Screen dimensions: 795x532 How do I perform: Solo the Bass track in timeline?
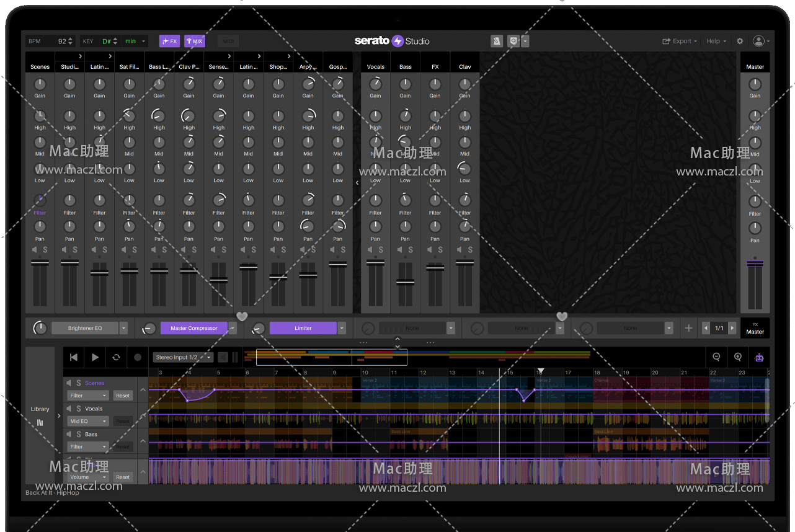(x=79, y=434)
